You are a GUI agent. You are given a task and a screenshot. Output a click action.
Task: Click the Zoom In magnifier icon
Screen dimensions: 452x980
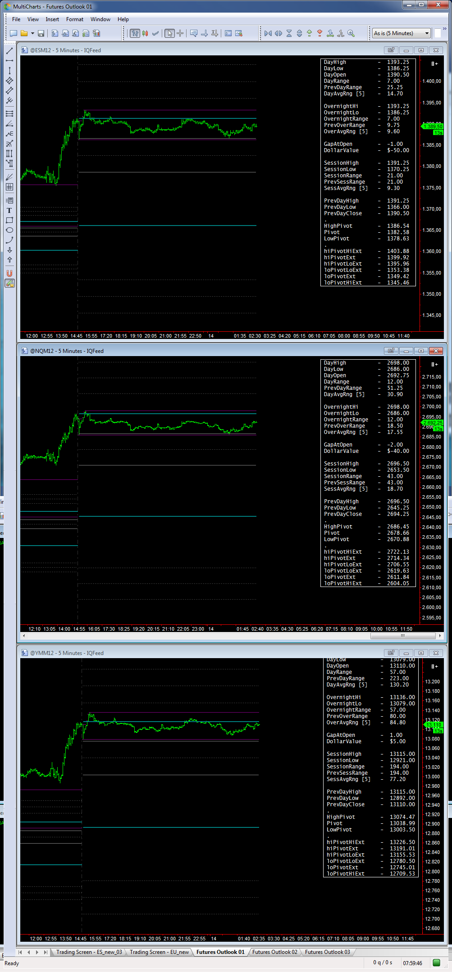pos(351,33)
